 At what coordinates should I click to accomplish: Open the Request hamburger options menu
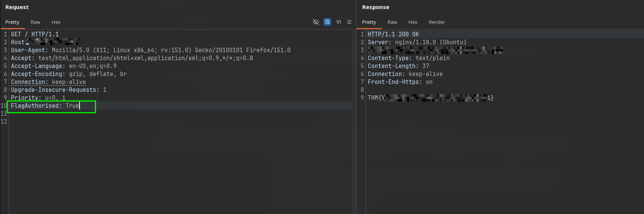click(349, 22)
